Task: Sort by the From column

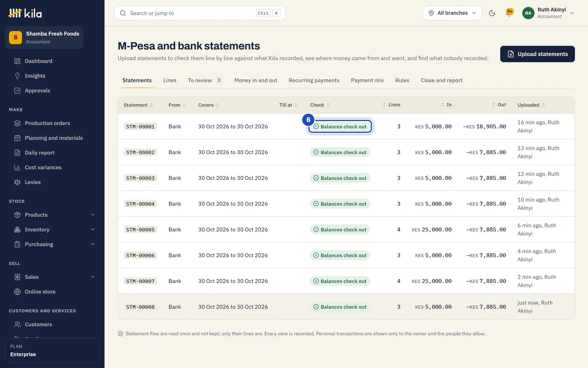Action: 177,105
